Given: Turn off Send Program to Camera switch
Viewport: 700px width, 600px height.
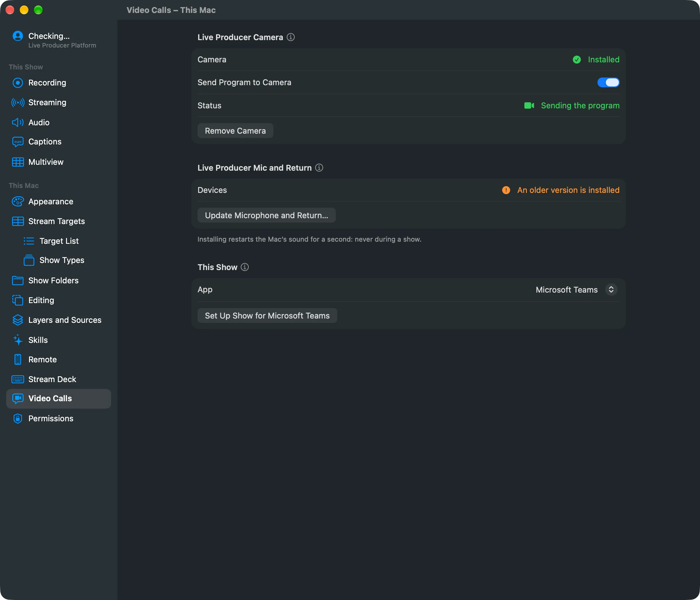Looking at the screenshot, I should (x=608, y=82).
